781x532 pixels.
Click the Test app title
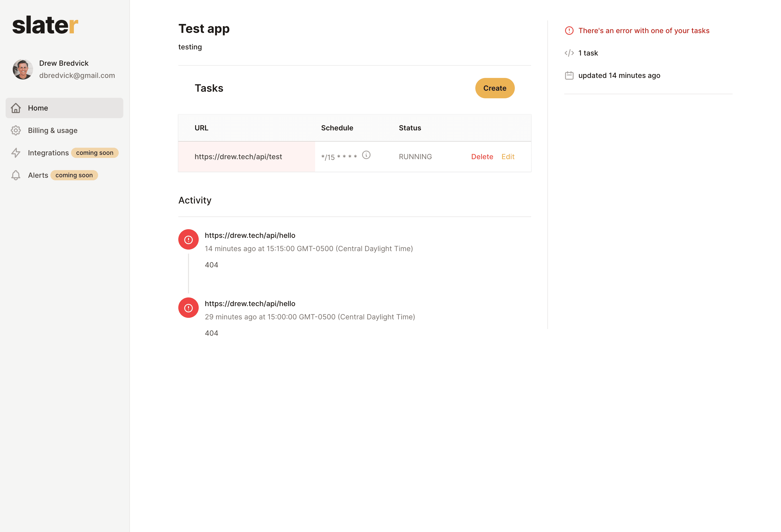204,29
